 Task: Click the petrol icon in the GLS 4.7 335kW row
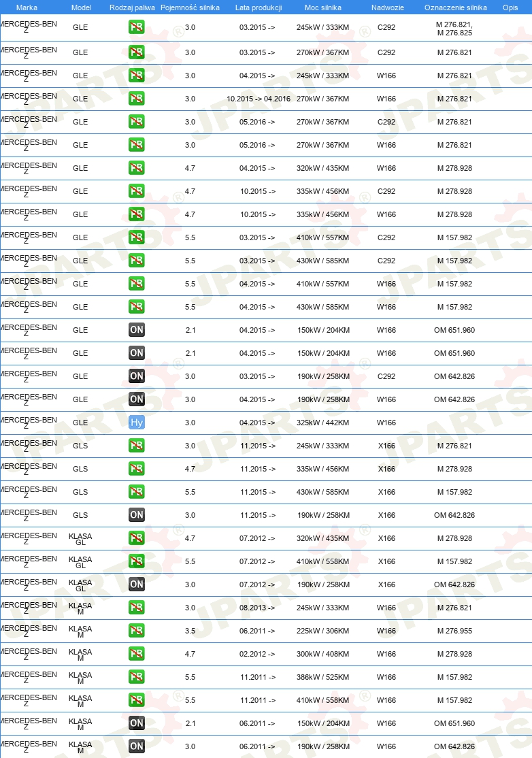[x=137, y=468]
